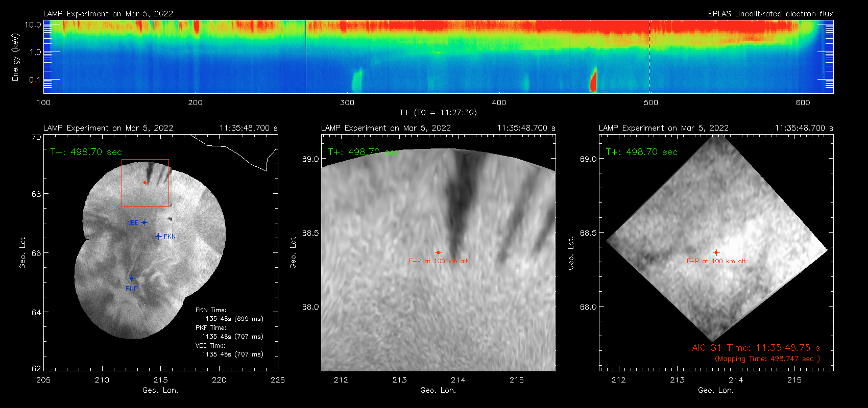Viewport: 868px width, 408px height.
Task: Select the EPLAS Uncalibrated electron flux title
Action: pyautogui.click(x=770, y=14)
